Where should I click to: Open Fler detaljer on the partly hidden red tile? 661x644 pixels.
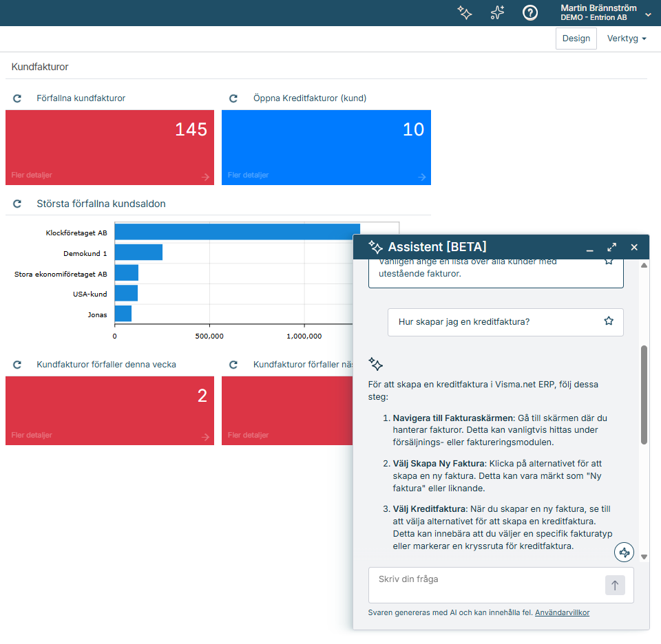(x=248, y=435)
